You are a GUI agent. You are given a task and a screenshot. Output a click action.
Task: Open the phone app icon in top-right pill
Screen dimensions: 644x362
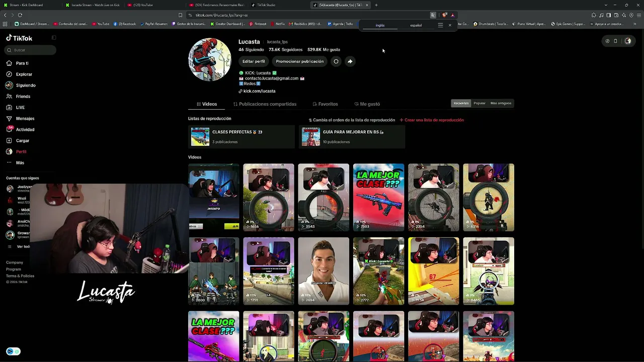[615, 41]
